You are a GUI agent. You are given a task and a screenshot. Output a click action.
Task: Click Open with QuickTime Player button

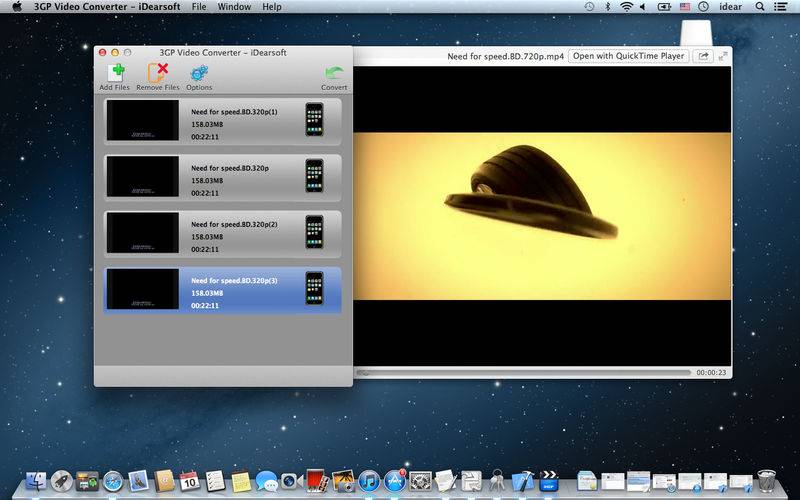(629, 56)
